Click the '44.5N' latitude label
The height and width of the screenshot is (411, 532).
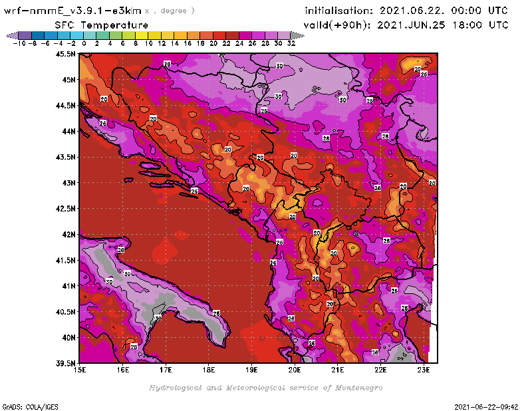tap(65, 106)
